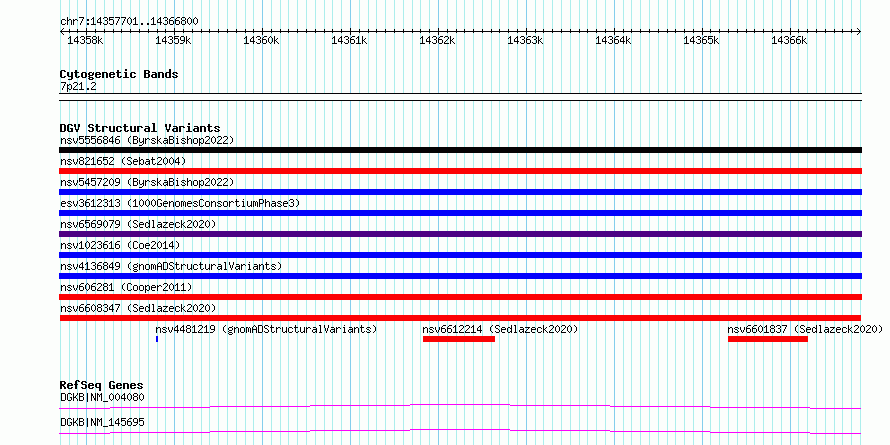Select the 14366k ruler tick label
The height and width of the screenshot is (445, 890).
tap(789, 40)
